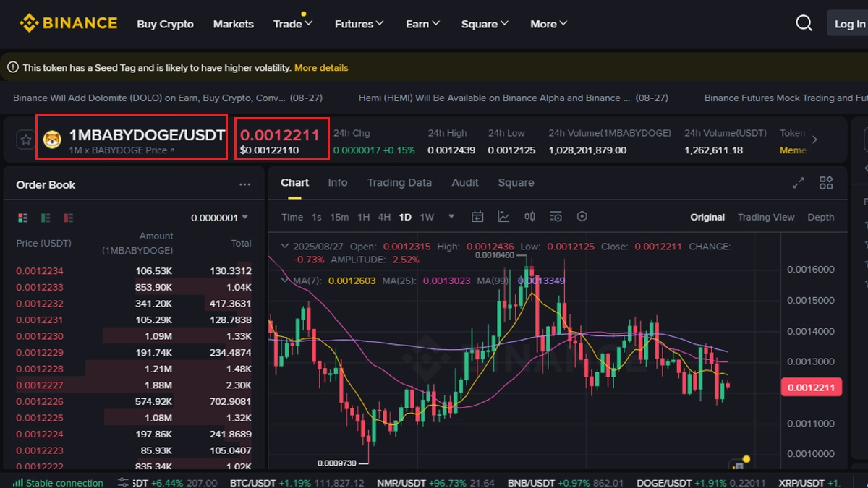Open 1M x BABYDOGE Price link
Screen dimensions: 868x488
122,150
